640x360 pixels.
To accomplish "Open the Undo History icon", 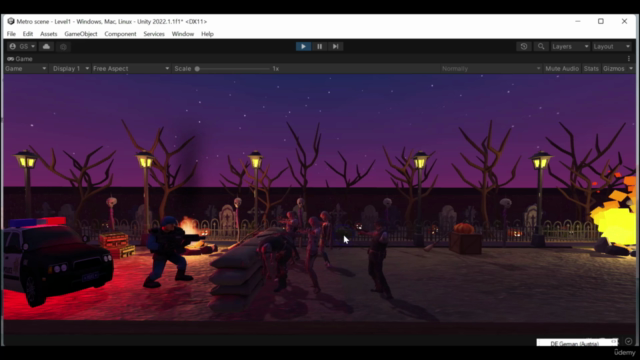I will click(524, 47).
